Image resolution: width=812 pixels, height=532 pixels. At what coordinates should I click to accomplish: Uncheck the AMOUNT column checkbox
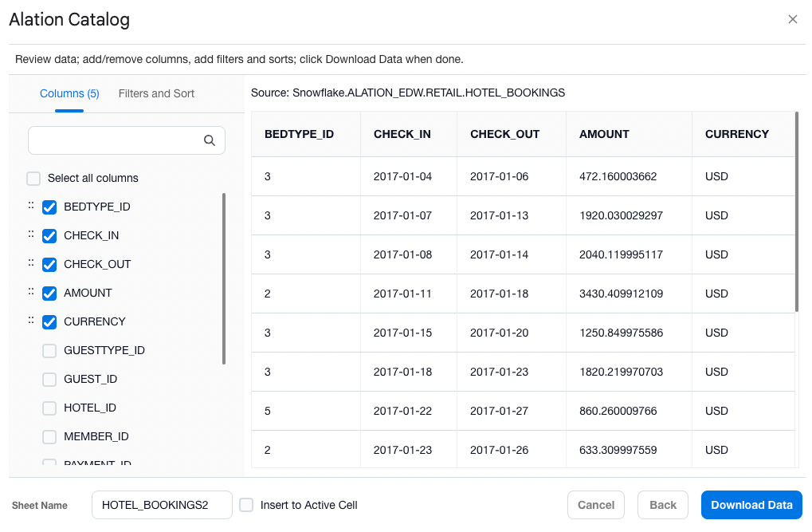tap(49, 294)
